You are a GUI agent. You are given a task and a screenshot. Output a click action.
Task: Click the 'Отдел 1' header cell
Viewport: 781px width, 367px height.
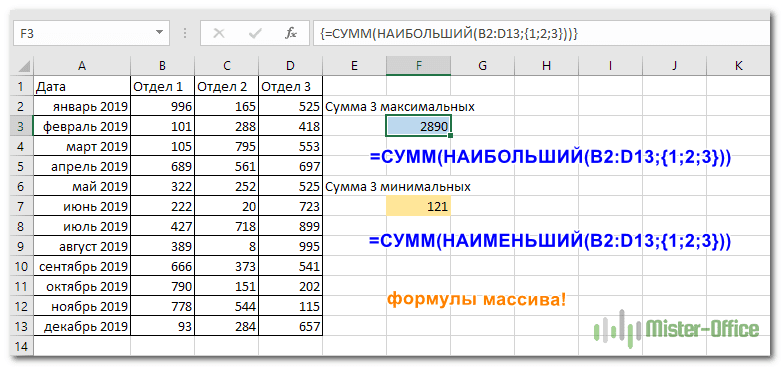pos(162,87)
